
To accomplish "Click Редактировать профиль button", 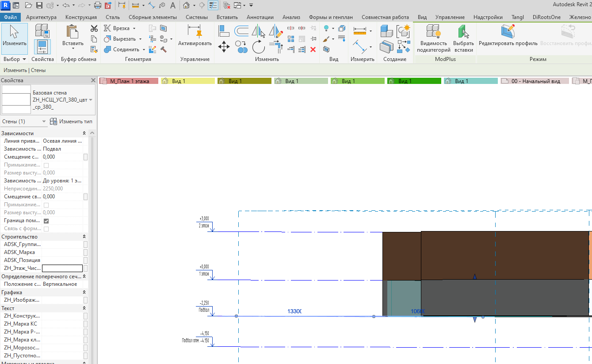I will [508, 36].
